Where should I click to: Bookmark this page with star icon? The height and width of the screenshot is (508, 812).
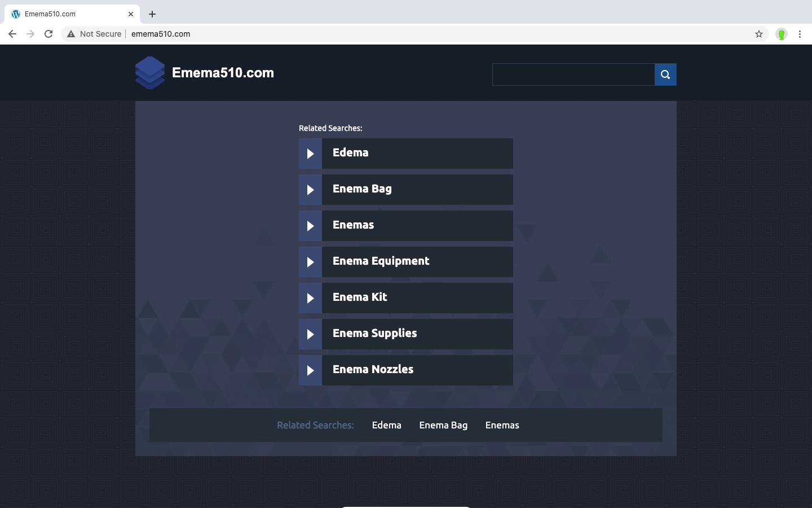click(759, 34)
